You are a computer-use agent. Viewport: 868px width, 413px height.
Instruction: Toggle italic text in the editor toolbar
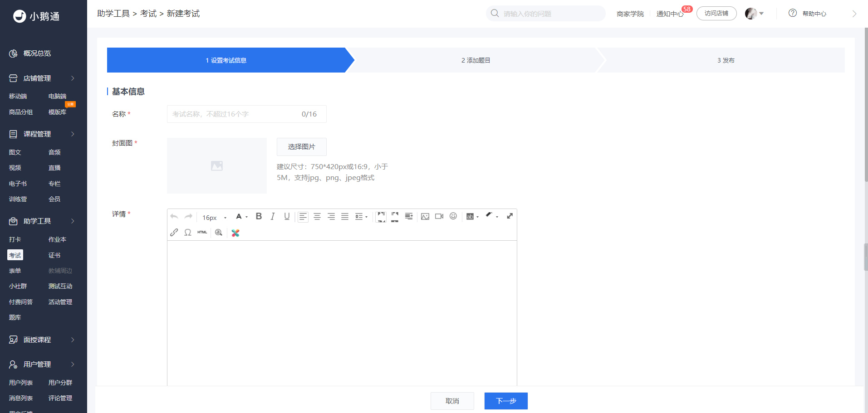(273, 216)
